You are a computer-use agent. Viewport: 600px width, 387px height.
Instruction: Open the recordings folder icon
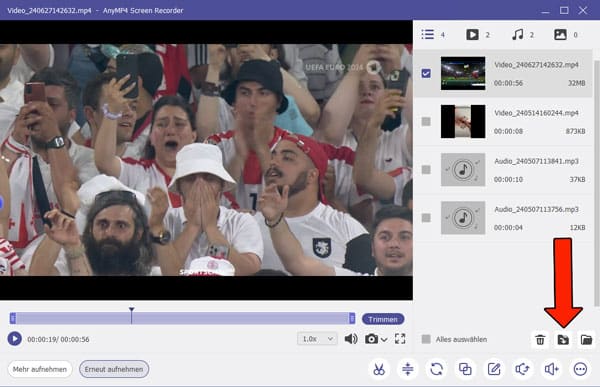pyautogui.click(x=586, y=340)
